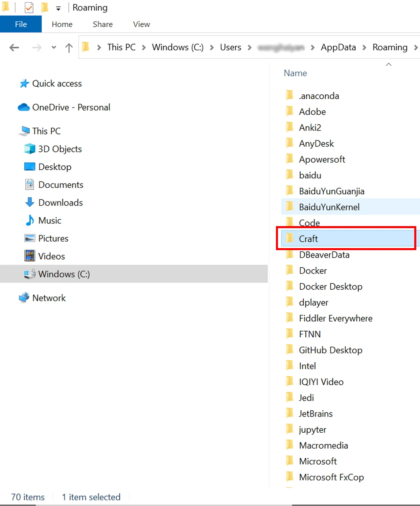
Task: Click the New folder icon in title bar
Action: 45,7
